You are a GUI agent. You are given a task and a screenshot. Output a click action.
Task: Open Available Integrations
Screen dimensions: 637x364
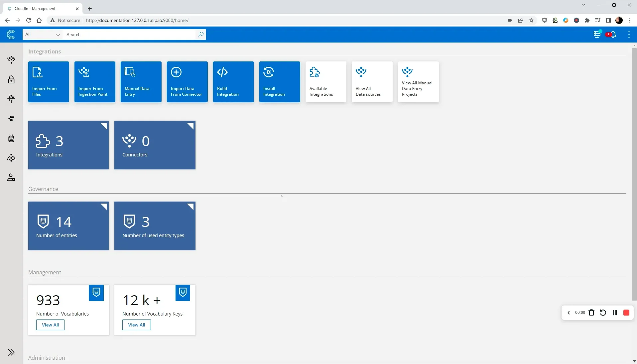(x=325, y=82)
